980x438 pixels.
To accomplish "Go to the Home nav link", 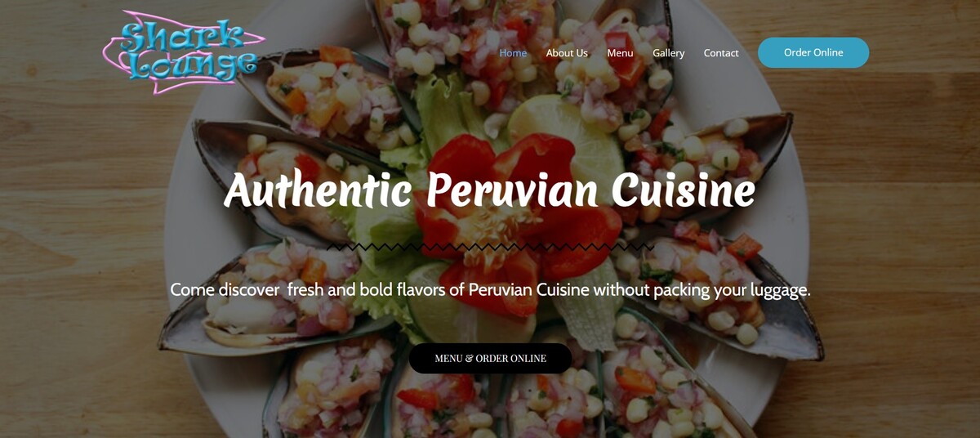I will pyautogui.click(x=513, y=53).
